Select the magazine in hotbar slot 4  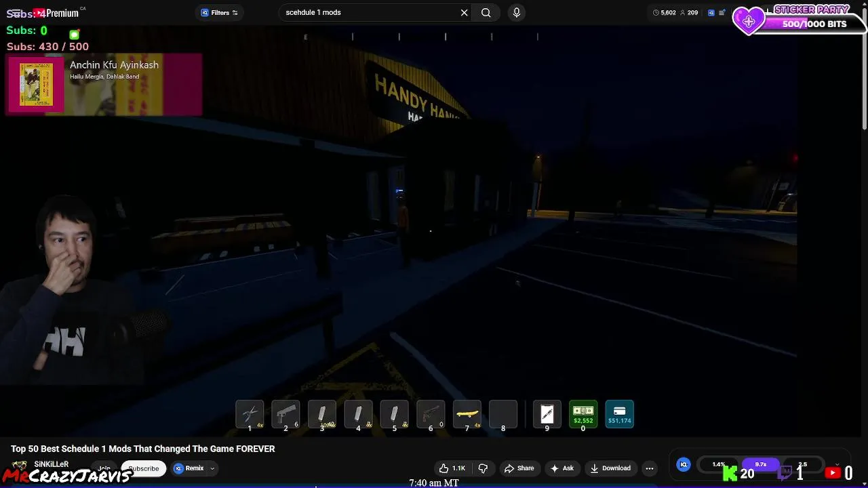coord(358,415)
